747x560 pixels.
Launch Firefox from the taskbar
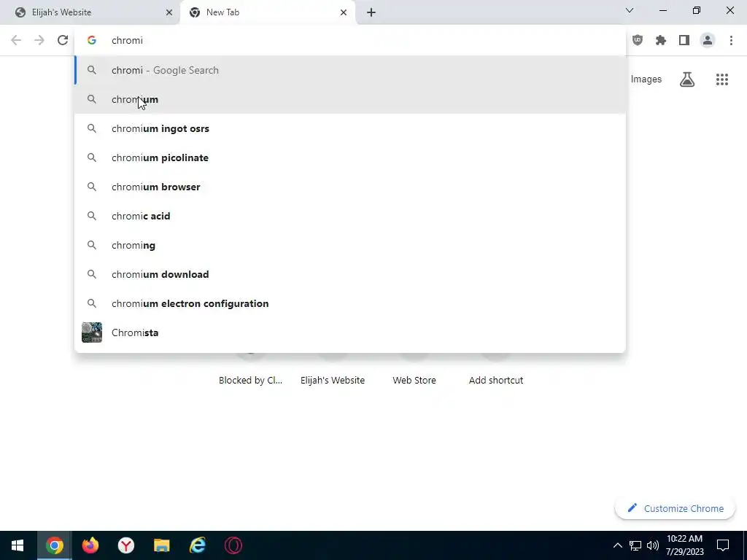pos(90,545)
